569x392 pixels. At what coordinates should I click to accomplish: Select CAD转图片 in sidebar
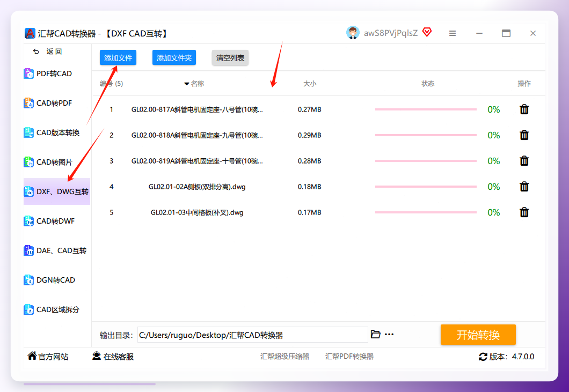pyautogui.click(x=54, y=162)
